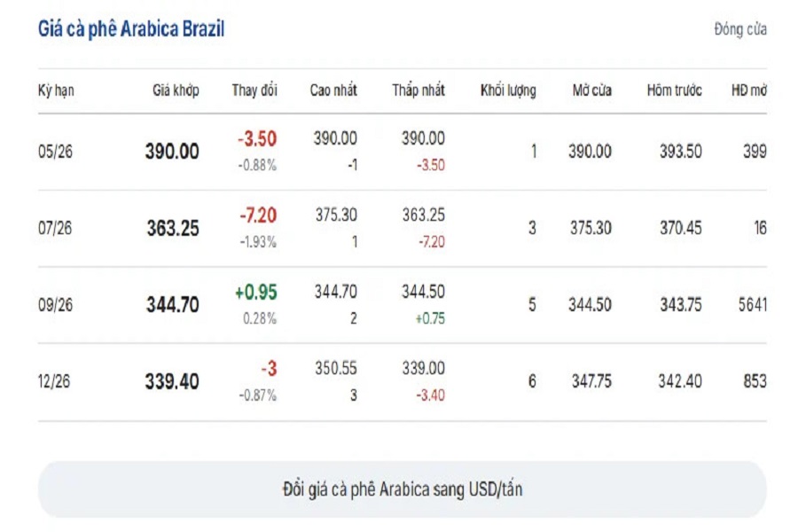Select the Thay đổi column header
This screenshot has height=532, width=798.
pos(254,90)
